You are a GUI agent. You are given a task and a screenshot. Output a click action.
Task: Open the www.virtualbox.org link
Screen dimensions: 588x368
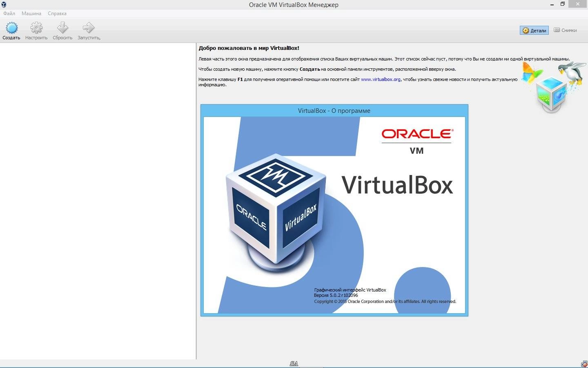(x=381, y=79)
